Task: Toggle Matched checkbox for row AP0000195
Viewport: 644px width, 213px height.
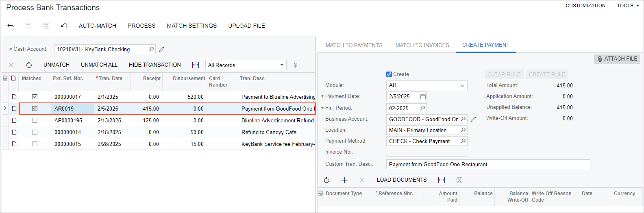Action: coord(35,120)
